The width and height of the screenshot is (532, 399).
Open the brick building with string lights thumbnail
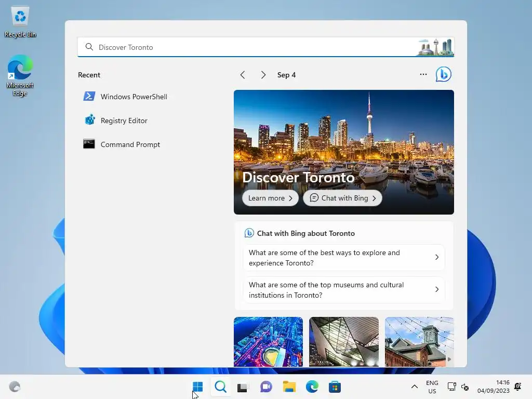point(419,342)
